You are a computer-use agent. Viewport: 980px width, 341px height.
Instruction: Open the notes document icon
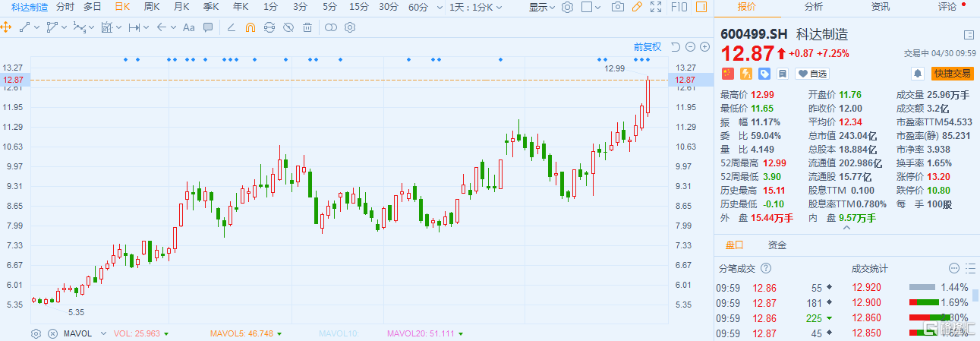pos(783,74)
